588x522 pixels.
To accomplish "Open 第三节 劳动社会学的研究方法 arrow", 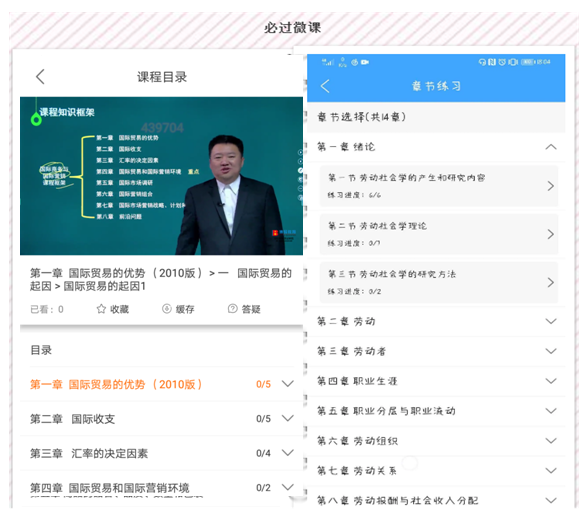I will pyautogui.click(x=550, y=282).
